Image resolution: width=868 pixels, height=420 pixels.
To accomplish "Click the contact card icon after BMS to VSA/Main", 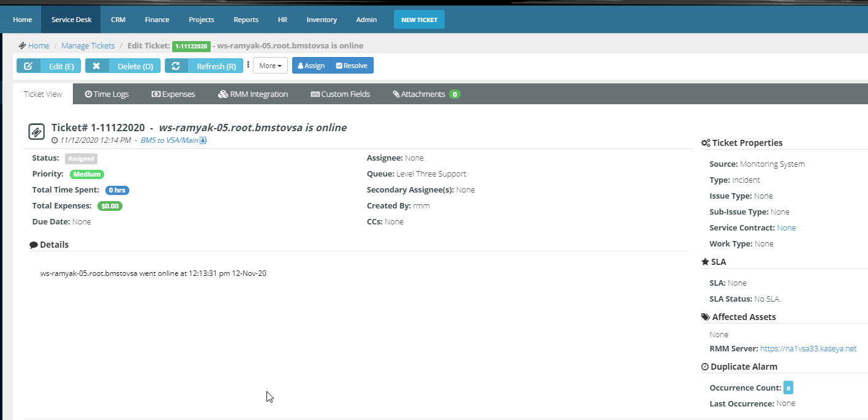I will 203,140.
